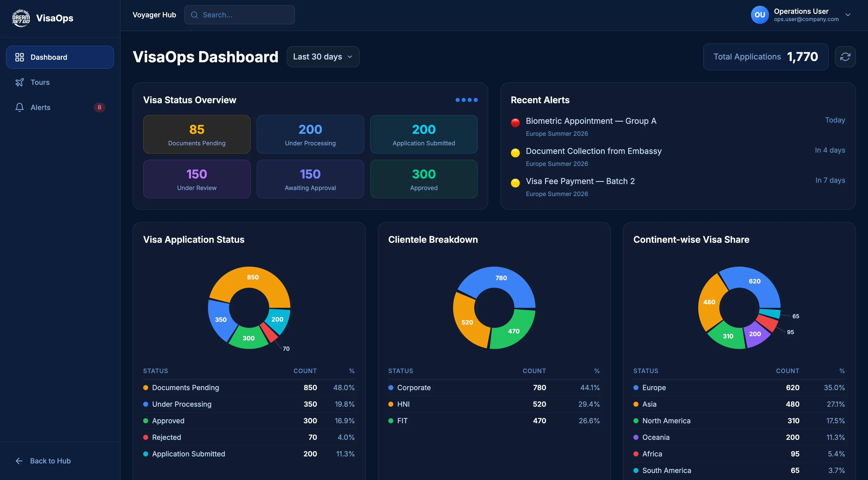Open Tours via the airplane icon
Viewport: 868px width, 480px height.
20,82
